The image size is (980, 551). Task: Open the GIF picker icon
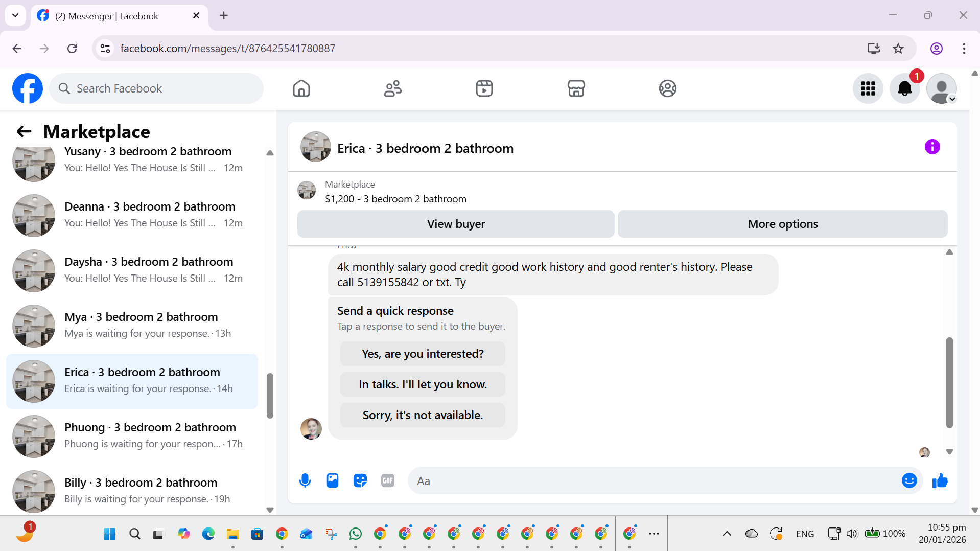[x=388, y=480]
